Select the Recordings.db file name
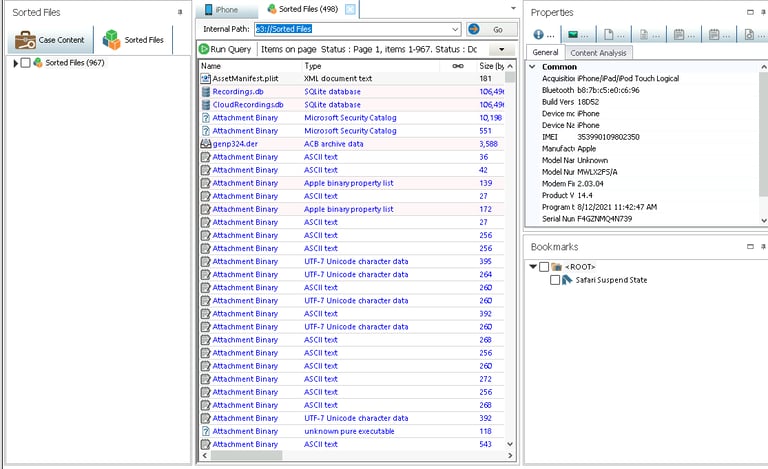Viewport: 768px width, 469px height. (x=238, y=92)
